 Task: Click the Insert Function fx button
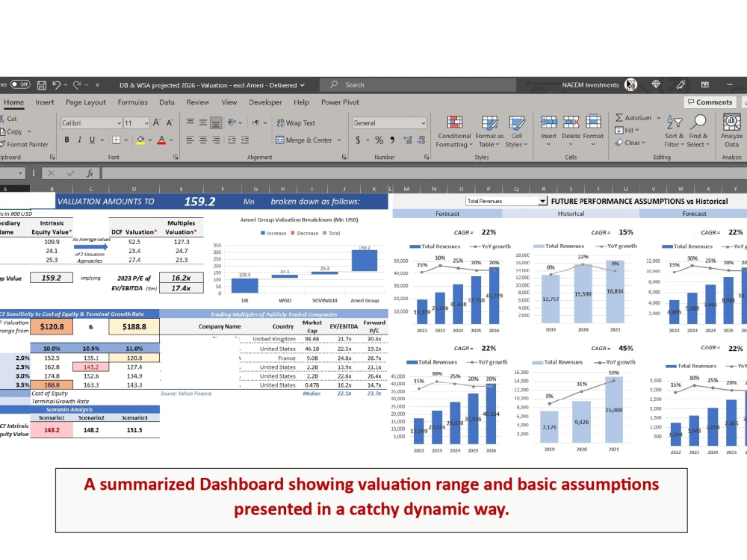tap(89, 173)
